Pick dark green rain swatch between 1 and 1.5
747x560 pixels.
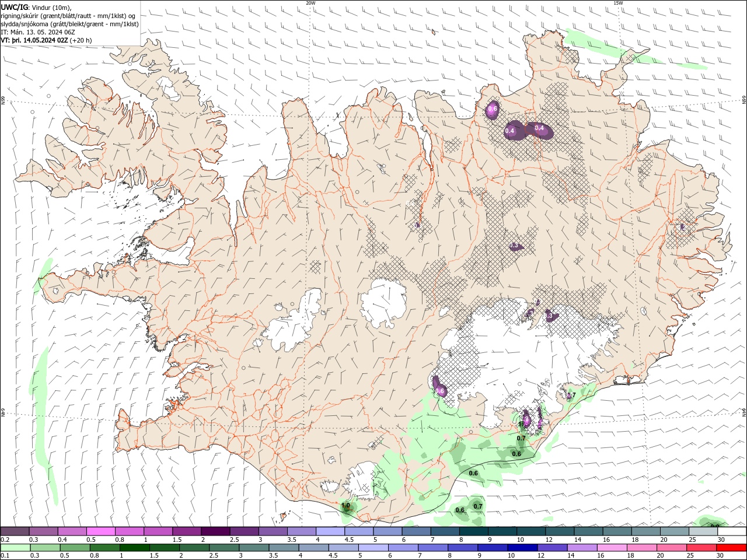click(x=134, y=548)
